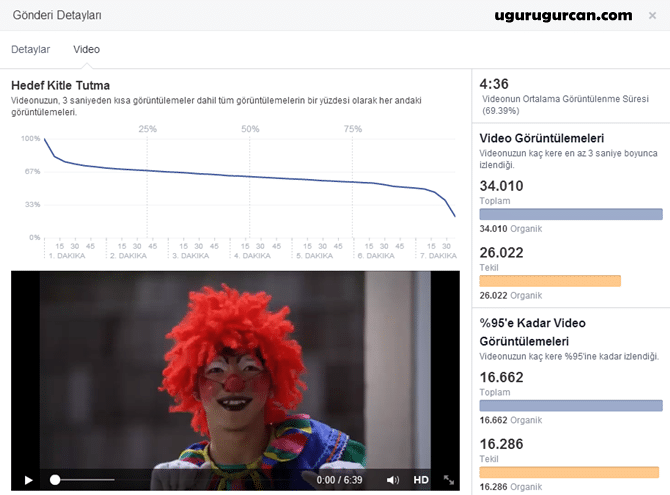Click the 7. DAKIKA axis label
Image resolution: width=670 pixels, height=495 pixels.
(438, 256)
